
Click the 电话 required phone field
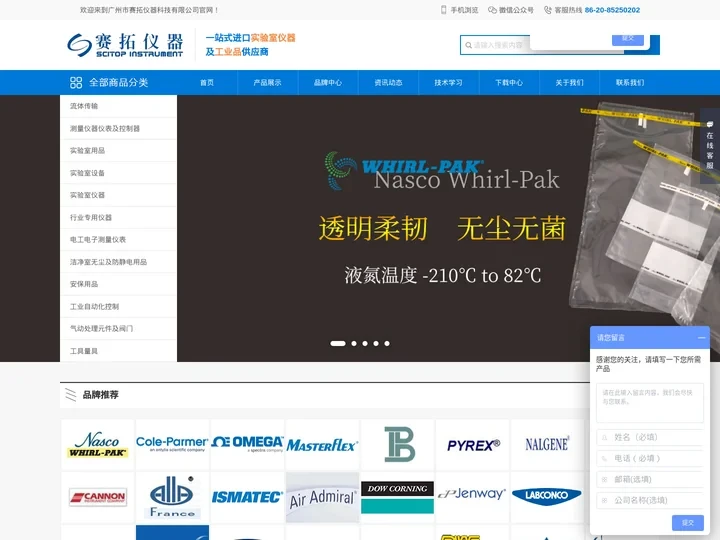[650, 458]
